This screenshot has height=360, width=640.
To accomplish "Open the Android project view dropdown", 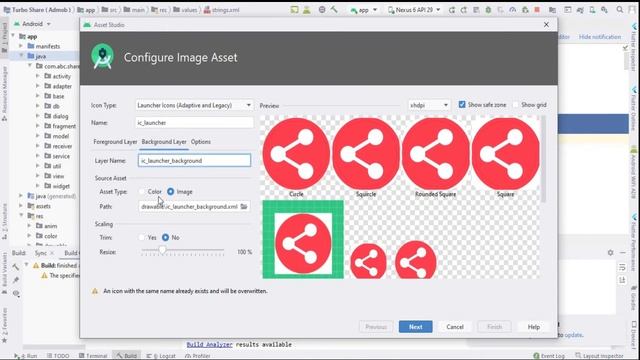I will point(33,24).
